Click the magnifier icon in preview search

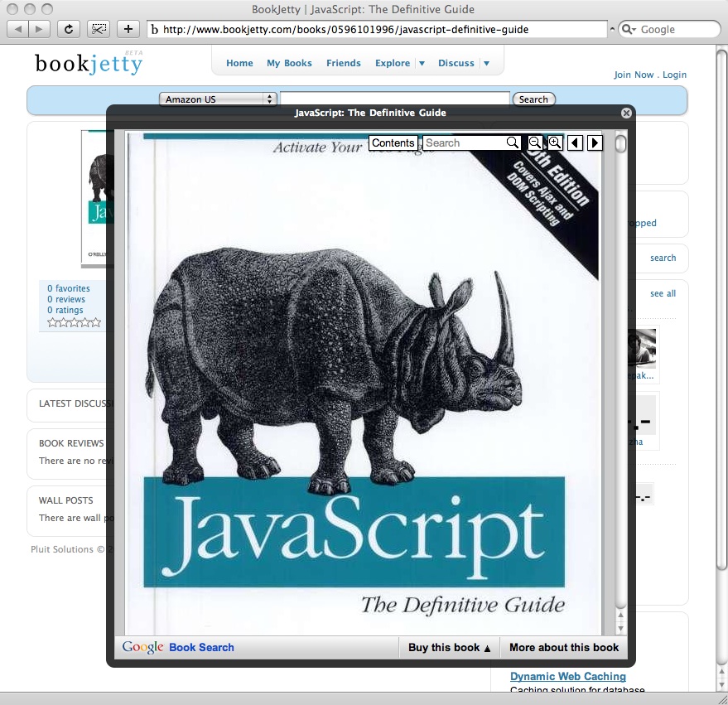click(x=513, y=142)
